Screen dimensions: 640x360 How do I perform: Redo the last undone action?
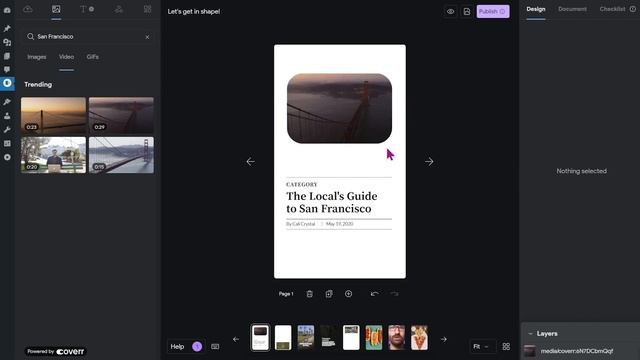(394, 294)
